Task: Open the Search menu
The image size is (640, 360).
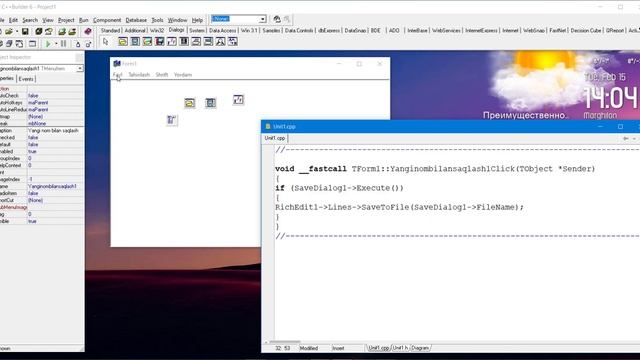Action: 30,20
